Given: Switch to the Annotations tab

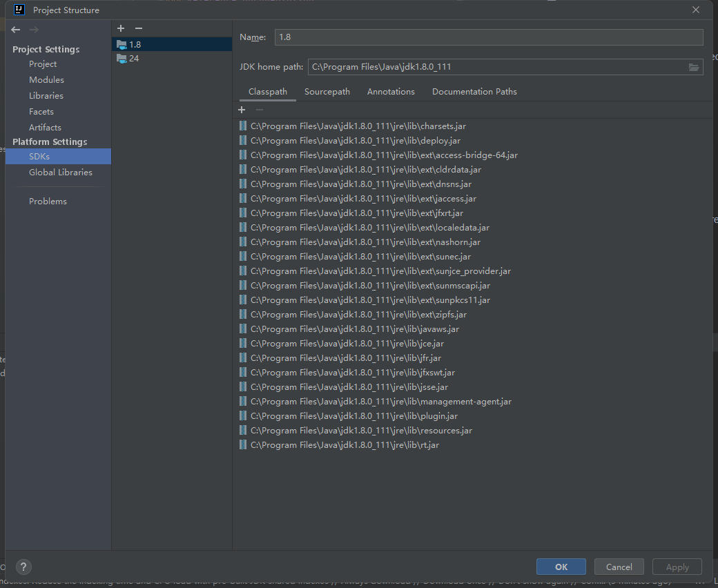Looking at the screenshot, I should click(391, 91).
